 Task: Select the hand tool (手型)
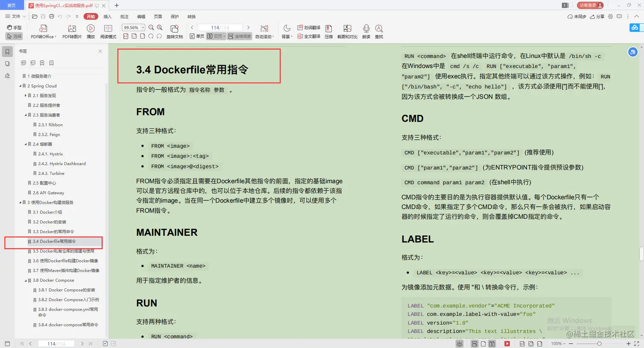(14, 27)
